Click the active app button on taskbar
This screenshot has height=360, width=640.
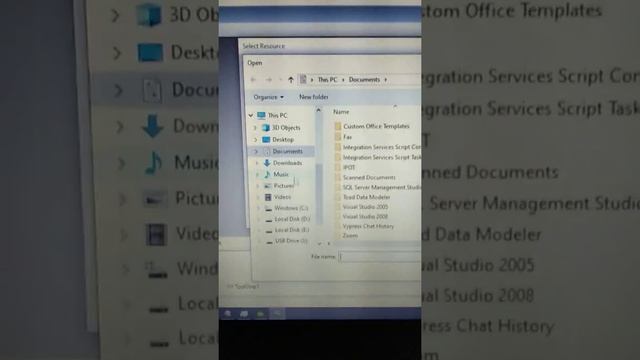coord(277,313)
